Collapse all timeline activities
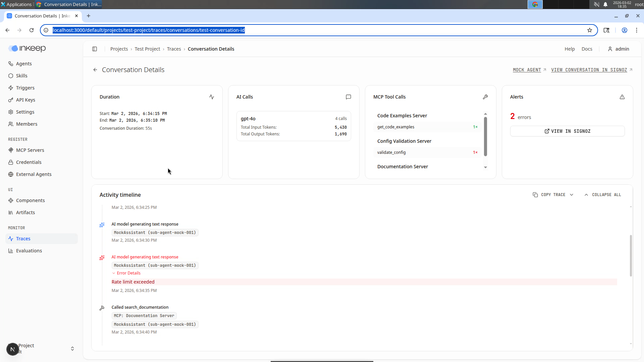 (x=603, y=195)
